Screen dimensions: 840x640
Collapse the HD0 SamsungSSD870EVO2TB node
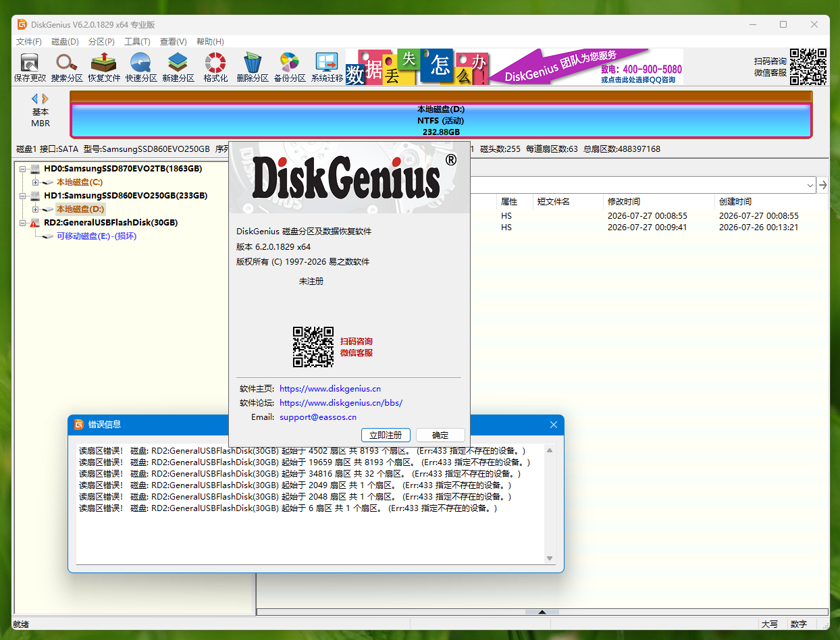[22, 169]
